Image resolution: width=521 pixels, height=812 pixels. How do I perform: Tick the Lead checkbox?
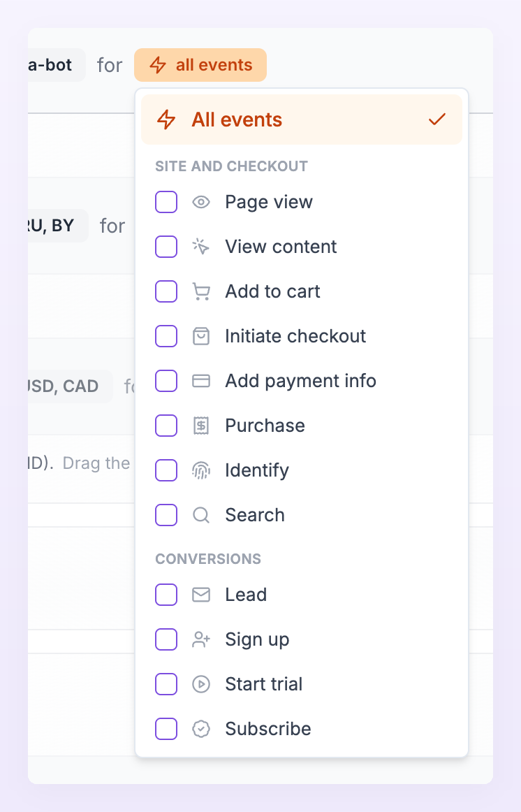pos(166,595)
